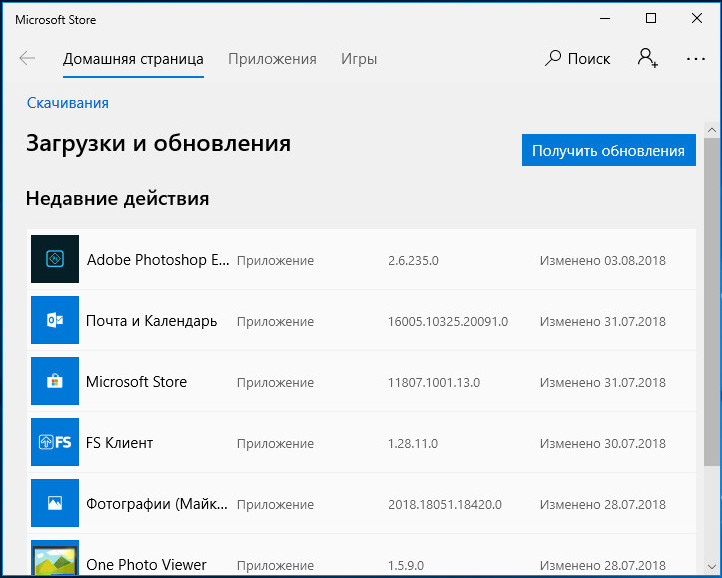Close the Microsoft Store window
Screen dimensions: 722x578
(697, 18)
